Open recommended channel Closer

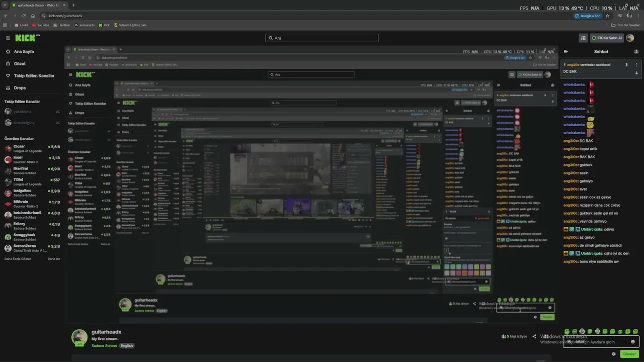click(x=32, y=148)
